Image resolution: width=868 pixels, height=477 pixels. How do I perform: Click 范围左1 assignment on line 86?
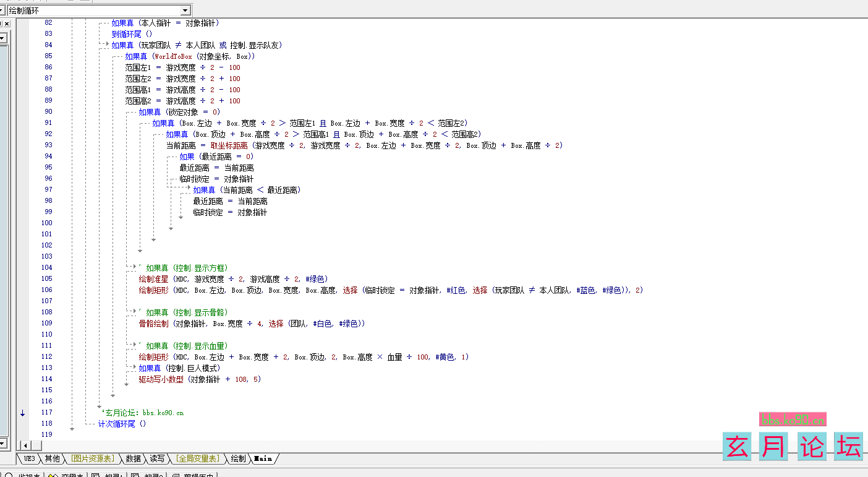coord(182,67)
